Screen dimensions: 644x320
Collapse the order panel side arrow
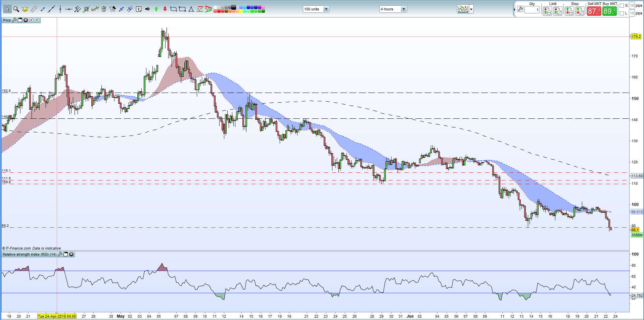tap(515, 9)
